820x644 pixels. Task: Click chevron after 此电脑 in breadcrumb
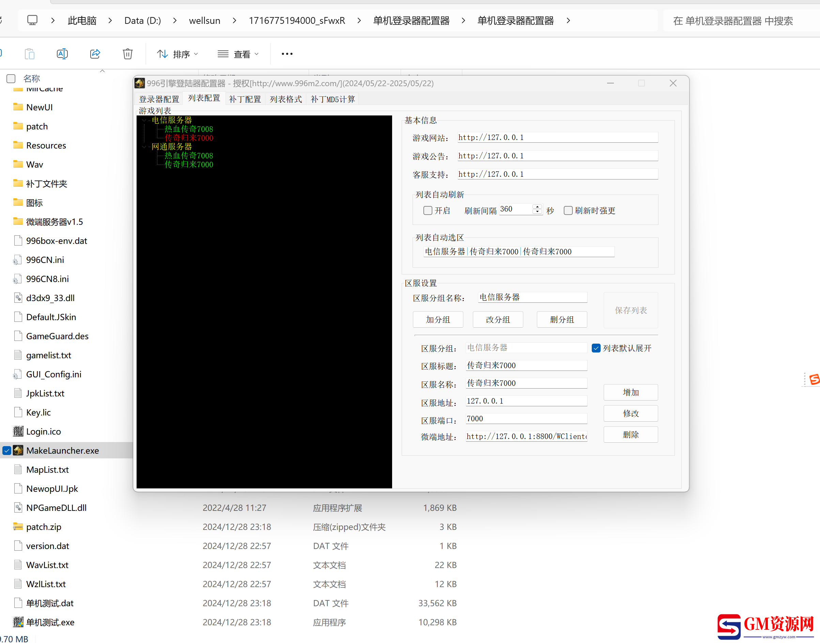110,20
